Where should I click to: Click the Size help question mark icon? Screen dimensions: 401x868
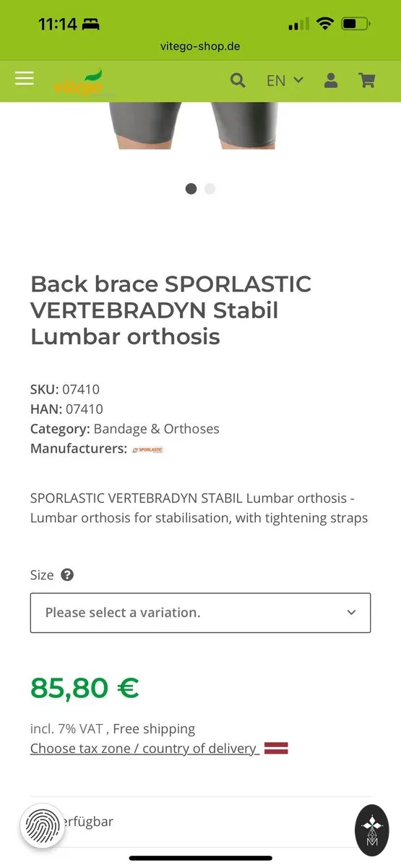click(67, 575)
